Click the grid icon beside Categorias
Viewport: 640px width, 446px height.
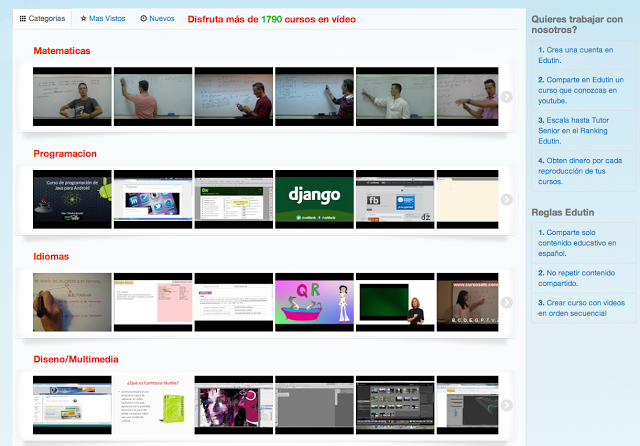tap(23, 19)
